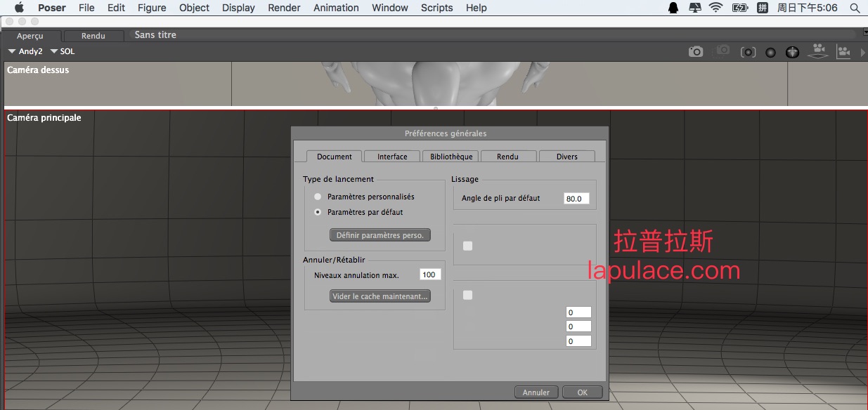Open the Object menu
Screen dimensions: 868x410
pyautogui.click(x=195, y=8)
